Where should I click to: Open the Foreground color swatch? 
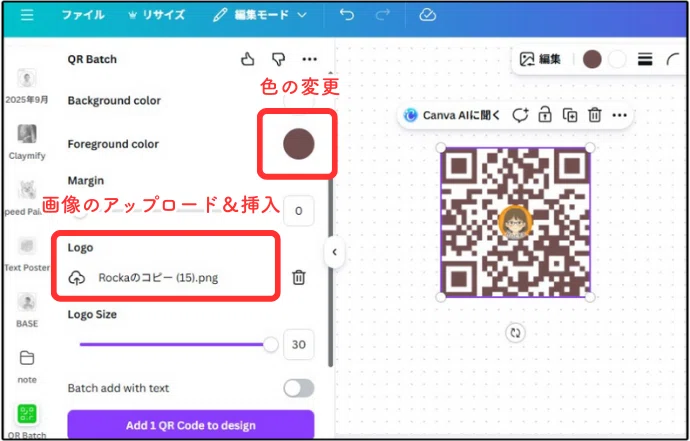[299, 144]
